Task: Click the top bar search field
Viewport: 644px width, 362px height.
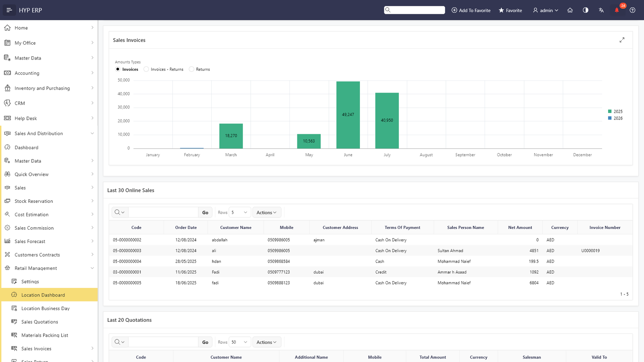Action: pyautogui.click(x=415, y=10)
